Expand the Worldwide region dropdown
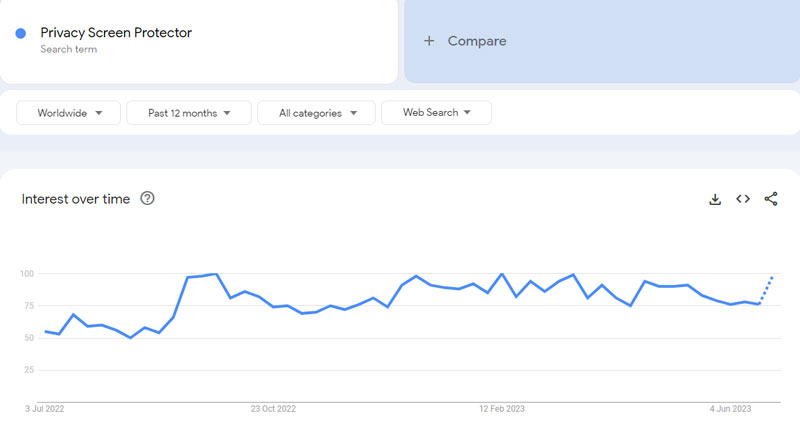The height and width of the screenshot is (435, 800). pos(68,113)
